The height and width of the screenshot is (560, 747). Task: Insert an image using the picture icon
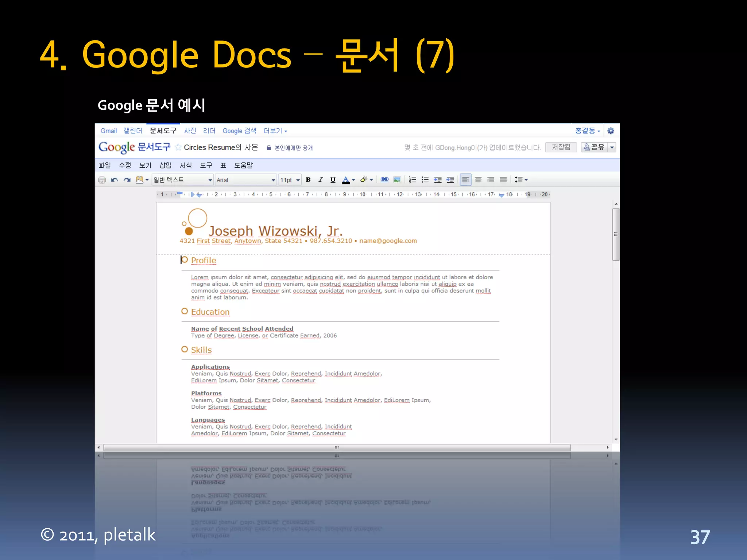pos(397,180)
